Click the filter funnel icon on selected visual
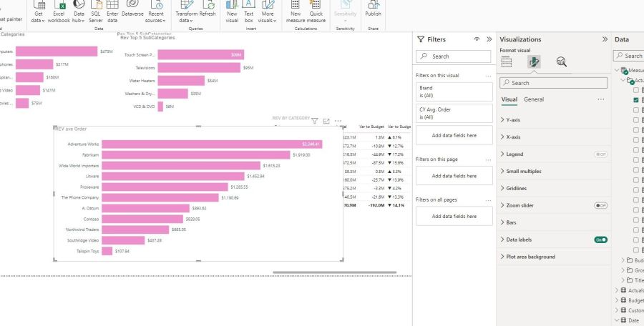 315,121
